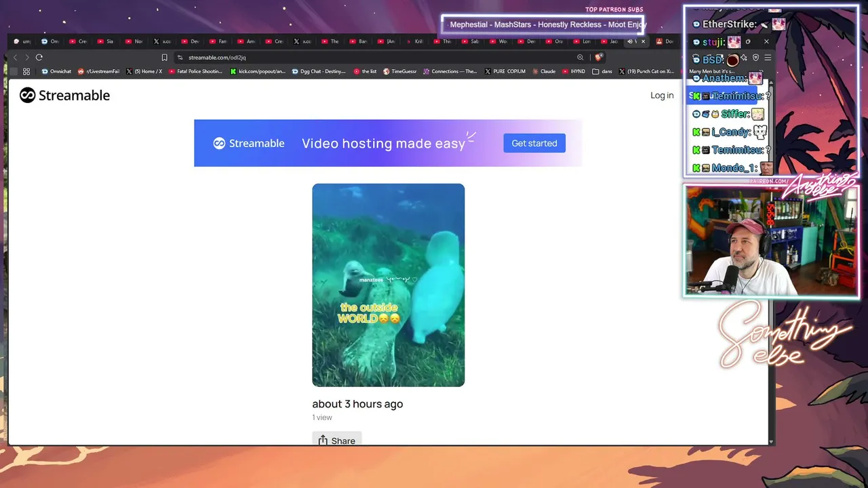Switch to the "Doc" browser tab
This screenshot has width=868, height=488.
point(665,41)
